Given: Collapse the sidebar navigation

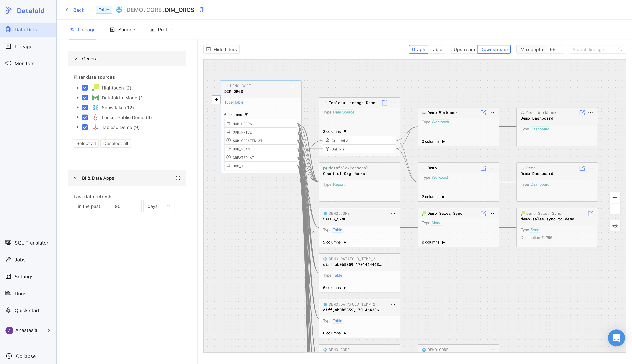Looking at the screenshot, I should pyautogui.click(x=21, y=356).
